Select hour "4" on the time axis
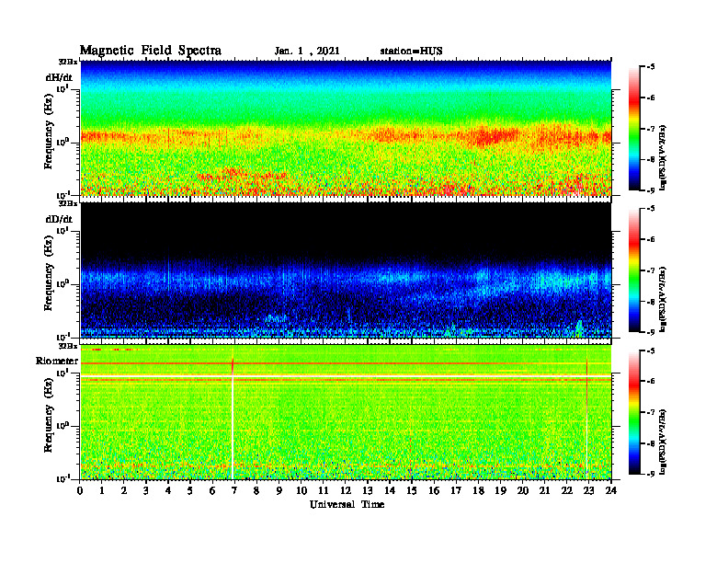Image resolution: width=728 pixels, height=563 pixels. [x=168, y=490]
